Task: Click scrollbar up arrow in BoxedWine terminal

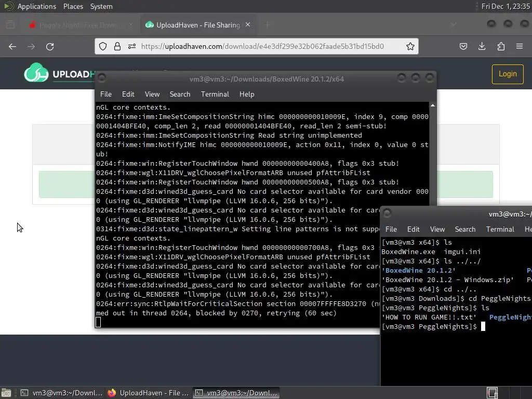Action: coord(433,105)
